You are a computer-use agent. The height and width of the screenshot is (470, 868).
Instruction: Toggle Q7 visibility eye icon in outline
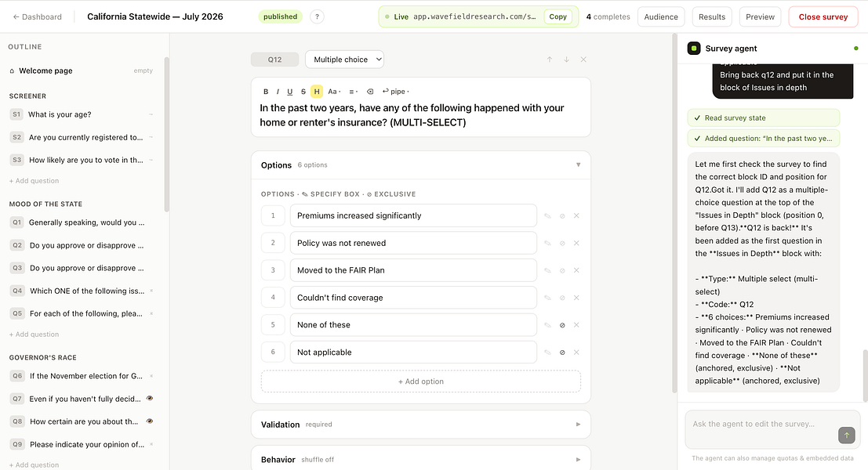[x=150, y=398]
